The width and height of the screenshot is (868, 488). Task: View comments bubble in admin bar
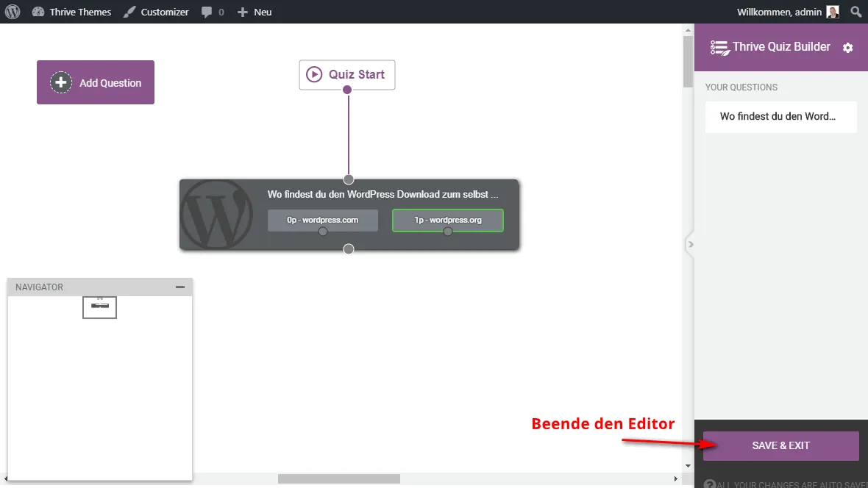coord(213,12)
